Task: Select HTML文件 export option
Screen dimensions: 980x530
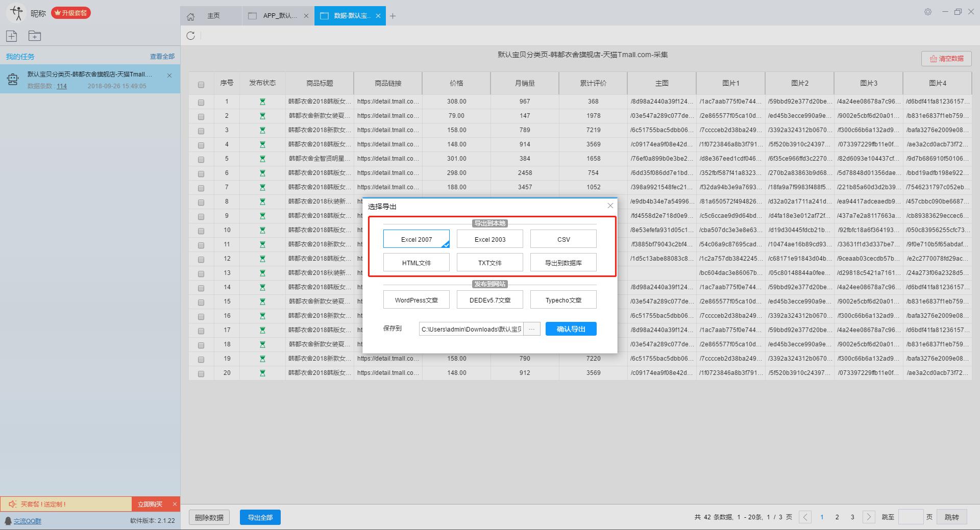Action: 416,262
